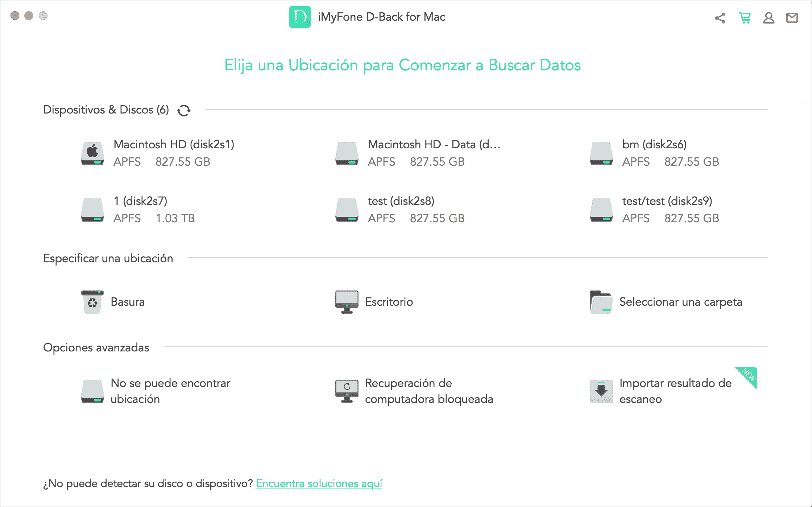Image resolution: width=812 pixels, height=507 pixels.
Task: Open the user account icon
Action: [768, 18]
